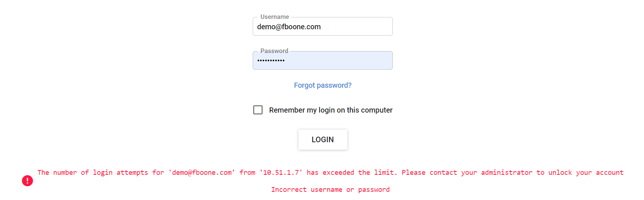
Task: Click the 'Incorrect username or password' message
Action: point(330,190)
